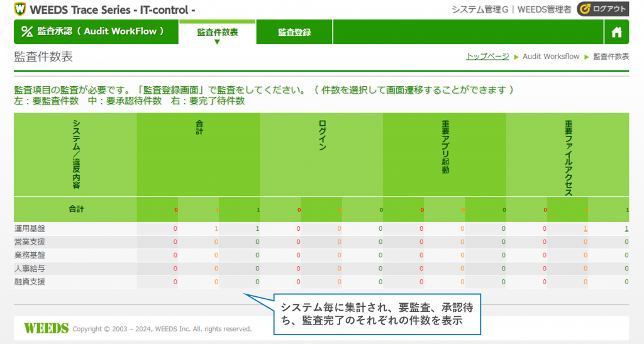Click the green WEEDS logo in the footer
The height and width of the screenshot is (344, 644).
46,328
